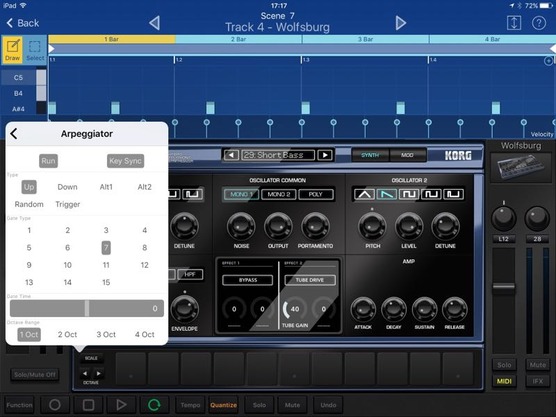Choose last pulse waveform for Oscillator 2

pyautogui.click(x=454, y=194)
